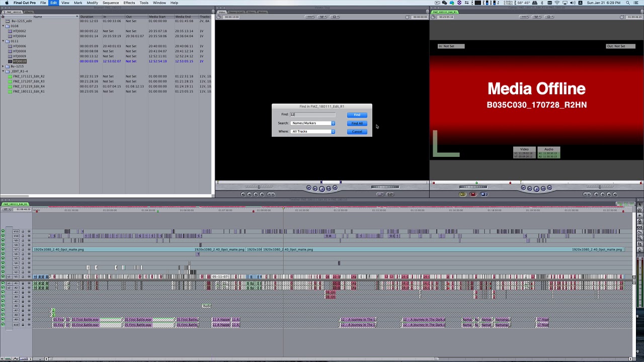Go to previous edit in the Viewer transport
This screenshot has height=362, width=644.
pyautogui.click(x=309, y=188)
